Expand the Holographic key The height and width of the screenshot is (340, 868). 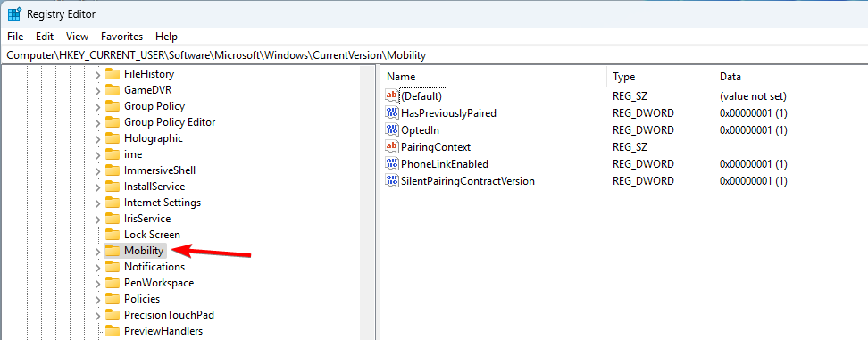[98, 138]
